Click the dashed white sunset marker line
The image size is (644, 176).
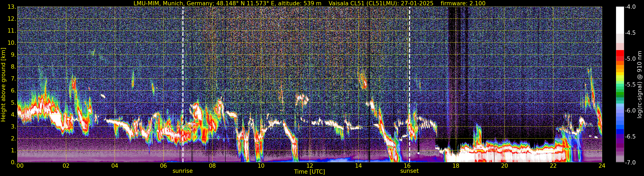coord(409,85)
